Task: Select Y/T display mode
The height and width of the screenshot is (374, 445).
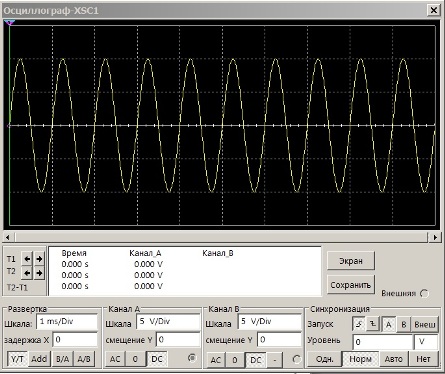Action: pyautogui.click(x=17, y=359)
